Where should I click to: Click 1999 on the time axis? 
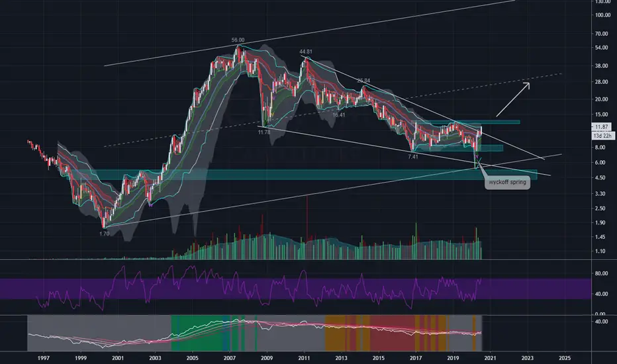pos(81,357)
